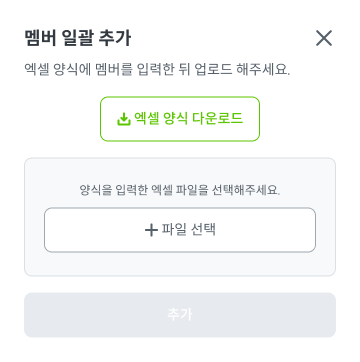This screenshot has height=362, width=360.
Task: Open the file picker with 파일 선택
Action: pyautogui.click(x=180, y=230)
